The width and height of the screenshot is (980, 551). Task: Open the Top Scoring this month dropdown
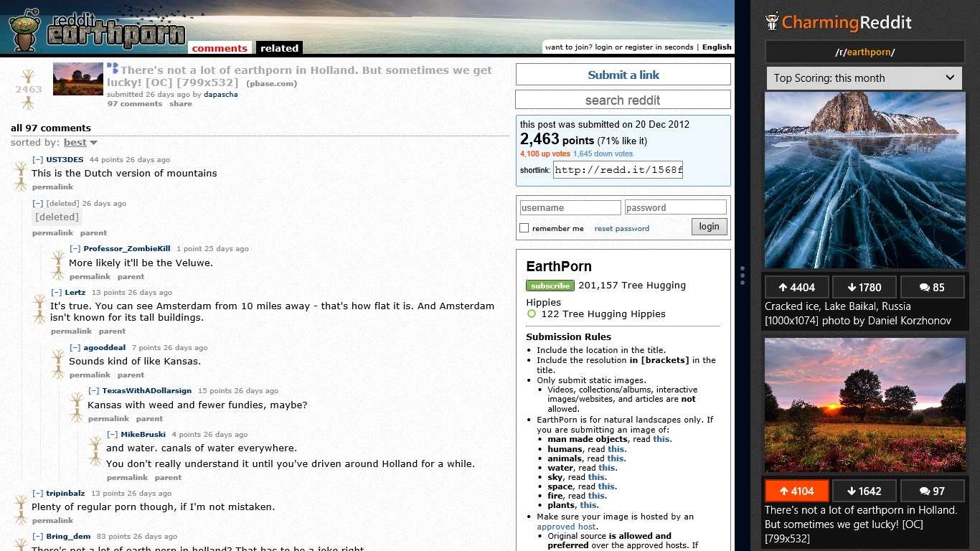(x=864, y=77)
